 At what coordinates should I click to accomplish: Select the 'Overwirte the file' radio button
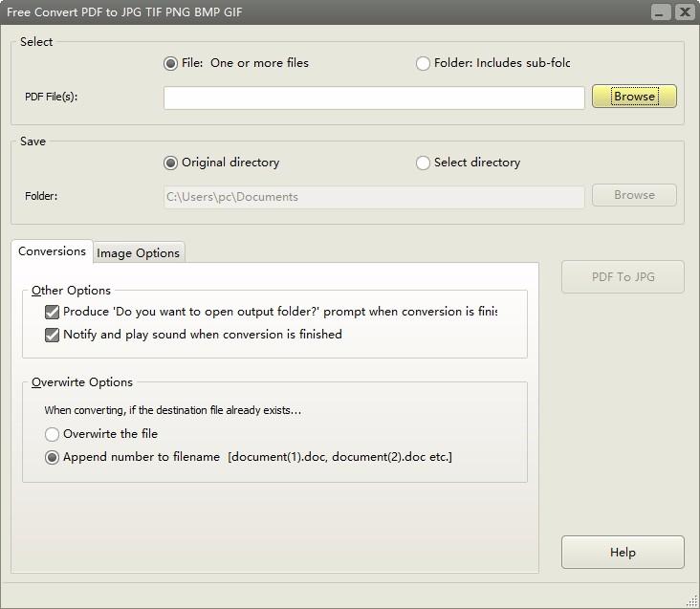(x=53, y=434)
